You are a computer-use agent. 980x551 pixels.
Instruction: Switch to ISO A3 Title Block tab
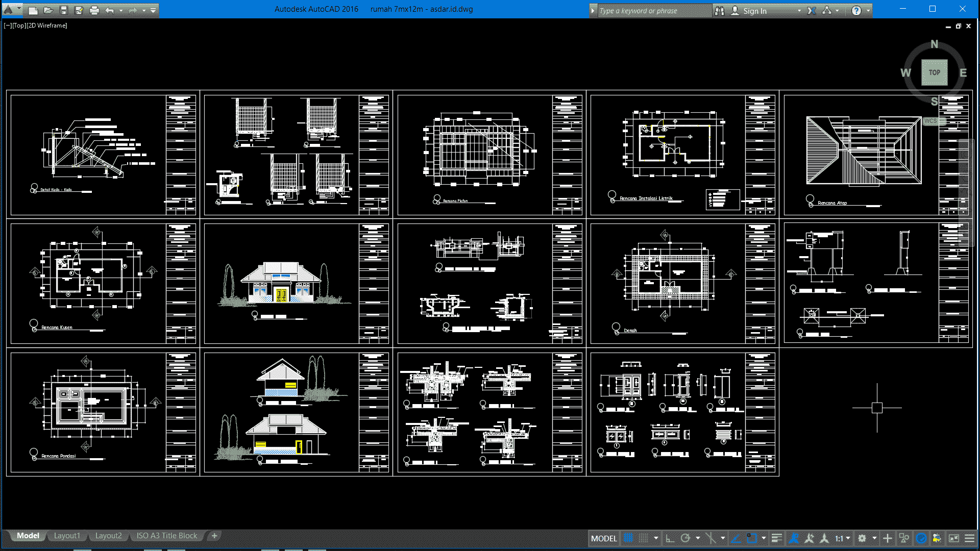[x=166, y=536]
